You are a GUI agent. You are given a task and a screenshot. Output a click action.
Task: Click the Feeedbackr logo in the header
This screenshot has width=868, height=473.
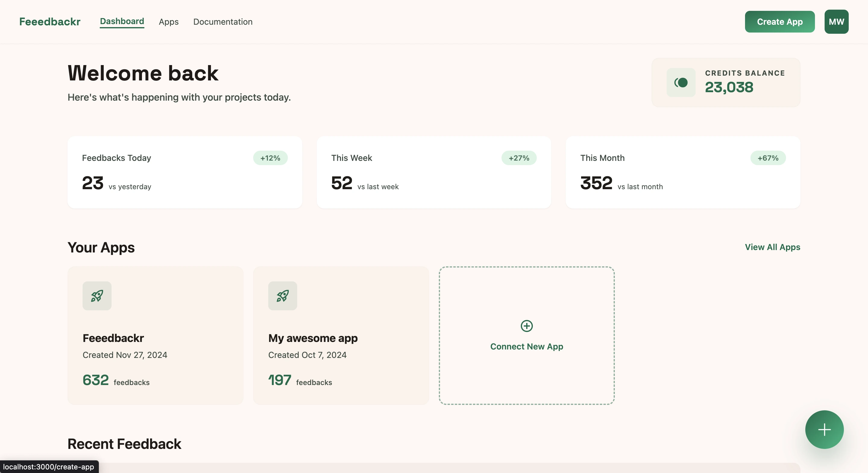(x=49, y=21)
